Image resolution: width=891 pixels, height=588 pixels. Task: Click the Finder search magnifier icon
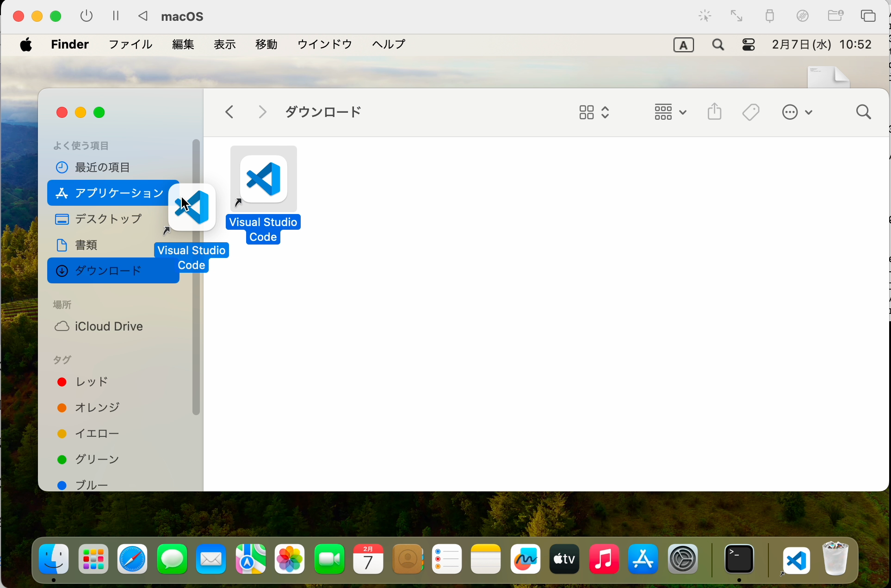pyautogui.click(x=863, y=112)
